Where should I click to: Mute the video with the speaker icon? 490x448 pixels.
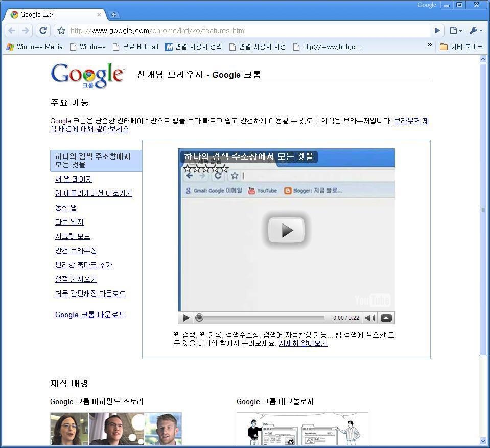click(x=370, y=318)
